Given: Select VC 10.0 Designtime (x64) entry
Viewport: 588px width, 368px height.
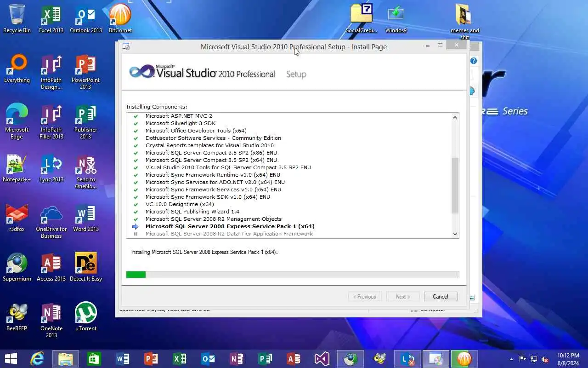Looking at the screenshot, I should (x=180, y=204).
